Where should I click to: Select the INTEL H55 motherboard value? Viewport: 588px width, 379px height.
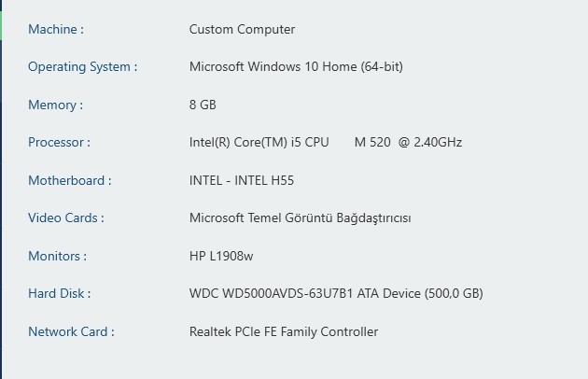click(242, 181)
